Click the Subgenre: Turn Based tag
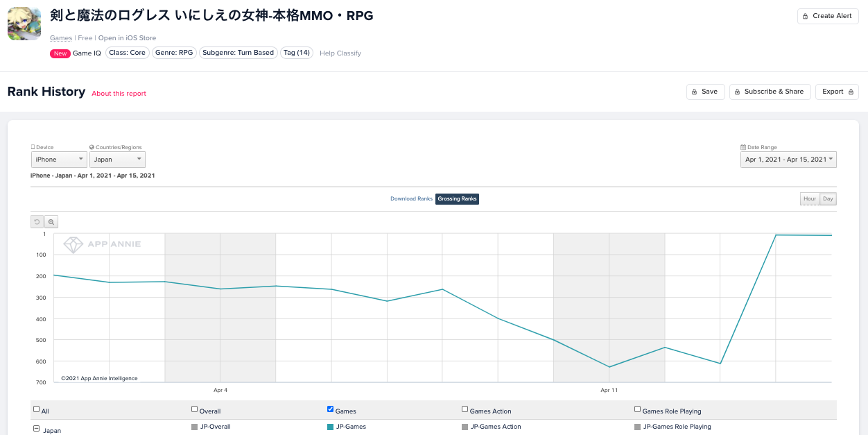The height and width of the screenshot is (435, 868). [x=238, y=53]
